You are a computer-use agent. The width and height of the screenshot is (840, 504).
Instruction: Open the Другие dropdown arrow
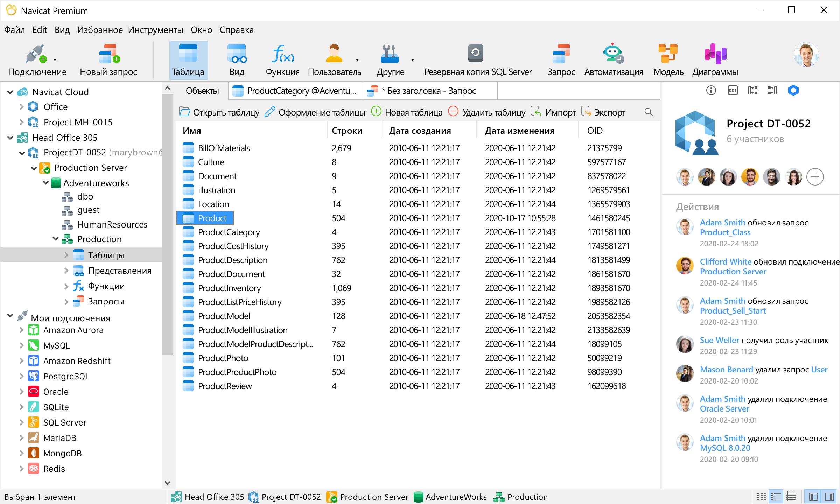[x=413, y=60]
